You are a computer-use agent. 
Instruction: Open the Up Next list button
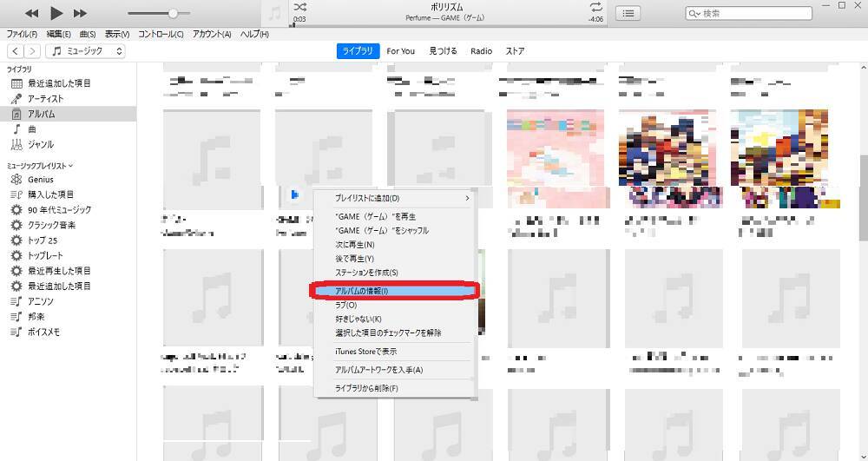coord(628,13)
